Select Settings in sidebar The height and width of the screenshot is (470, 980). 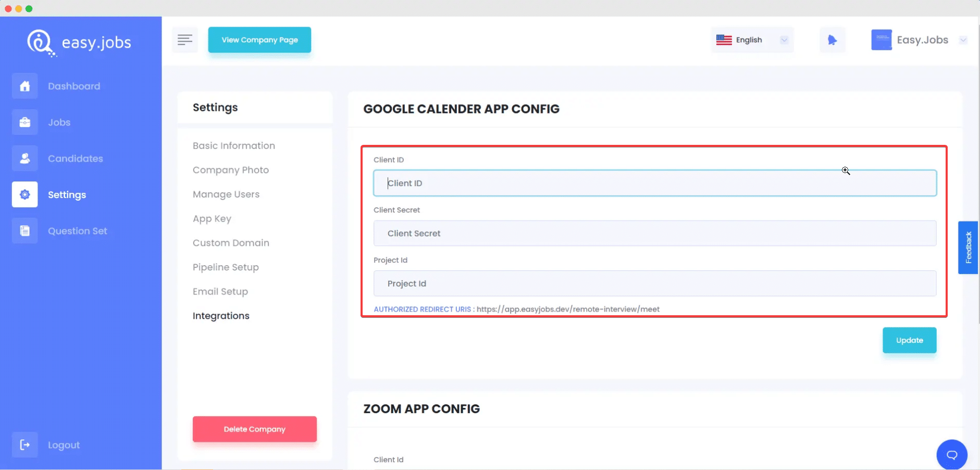click(67, 195)
